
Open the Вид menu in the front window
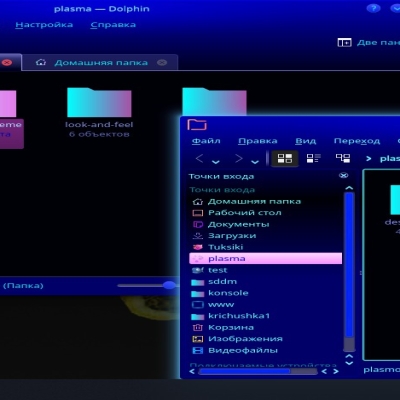(x=306, y=141)
